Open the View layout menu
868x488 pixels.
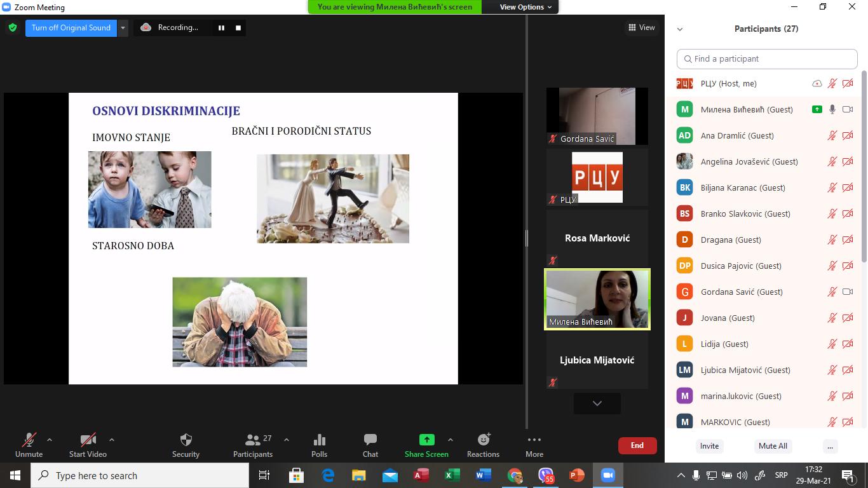641,27
